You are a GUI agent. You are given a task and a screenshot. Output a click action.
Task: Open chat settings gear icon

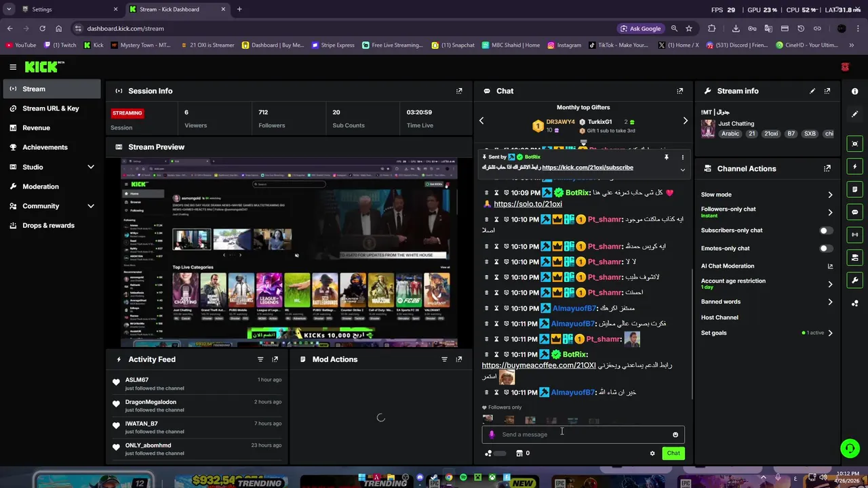pos(652,453)
